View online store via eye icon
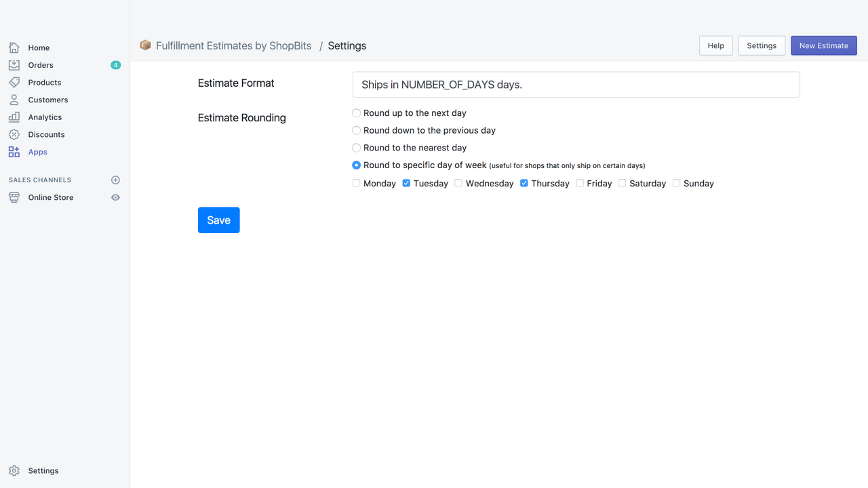Screen dimensions: 868x488 115,197
